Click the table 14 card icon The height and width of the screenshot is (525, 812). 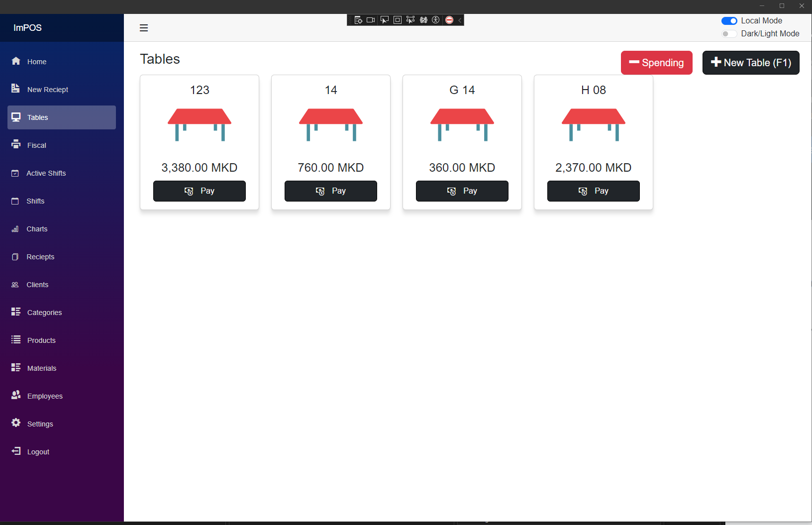pyautogui.click(x=331, y=125)
